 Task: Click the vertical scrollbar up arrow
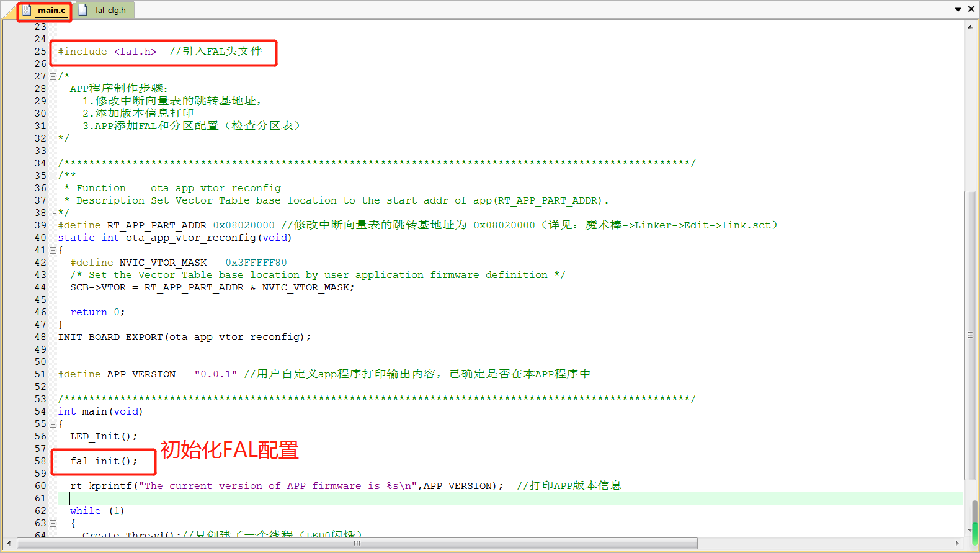(x=970, y=27)
